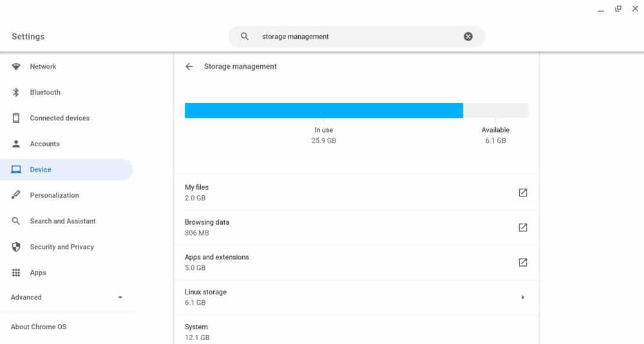Click the back arrow beside Storage management
The height and width of the screenshot is (344, 644).
189,66
